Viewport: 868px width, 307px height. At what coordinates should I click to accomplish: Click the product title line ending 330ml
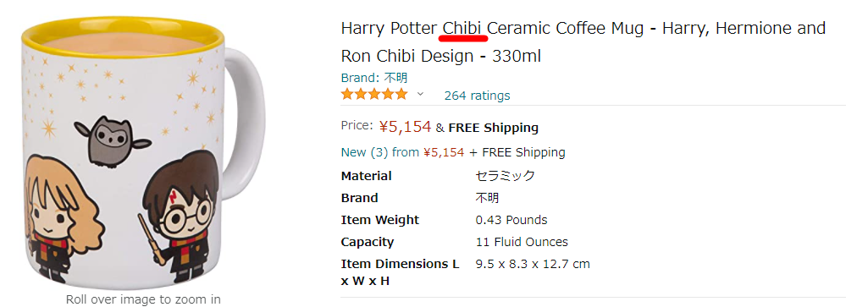[x=440, y=56]
